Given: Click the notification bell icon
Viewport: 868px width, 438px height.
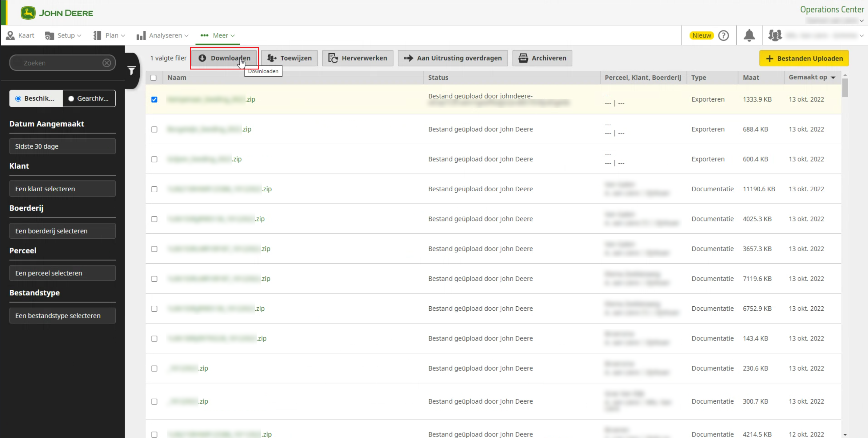Looking at the screenshot, I should coord(749,35).
